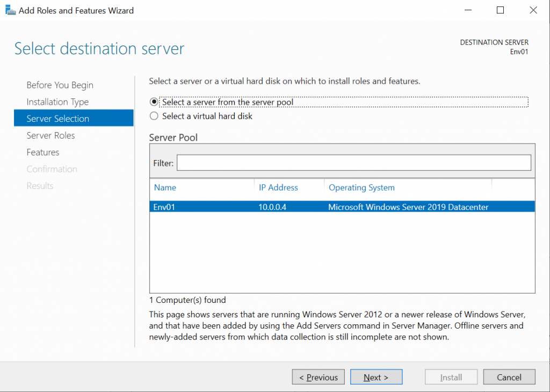Select the Env01 server row
The width and height of the screenshot is (550, 392).
[x=342, y=207]
